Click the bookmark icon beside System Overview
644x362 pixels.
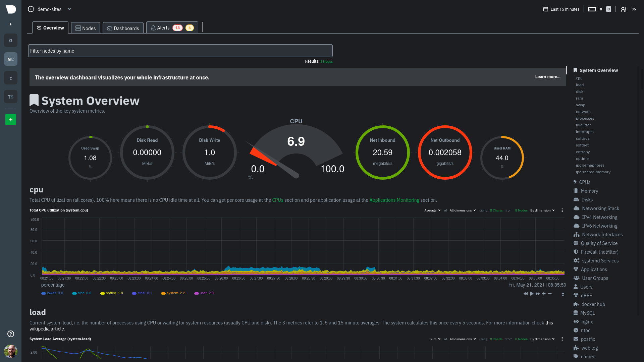tap(34, 100)
